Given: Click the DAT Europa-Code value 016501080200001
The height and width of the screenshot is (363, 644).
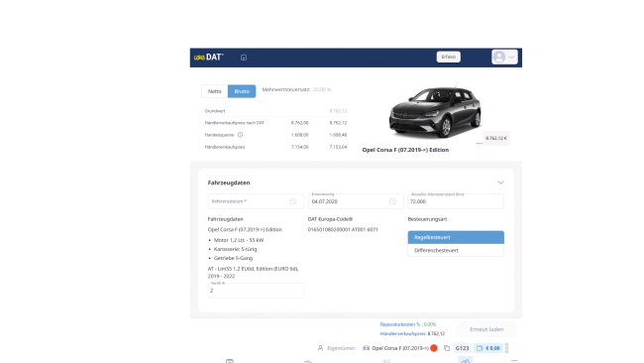Looking at the screenshot, I should coord(343,230).
